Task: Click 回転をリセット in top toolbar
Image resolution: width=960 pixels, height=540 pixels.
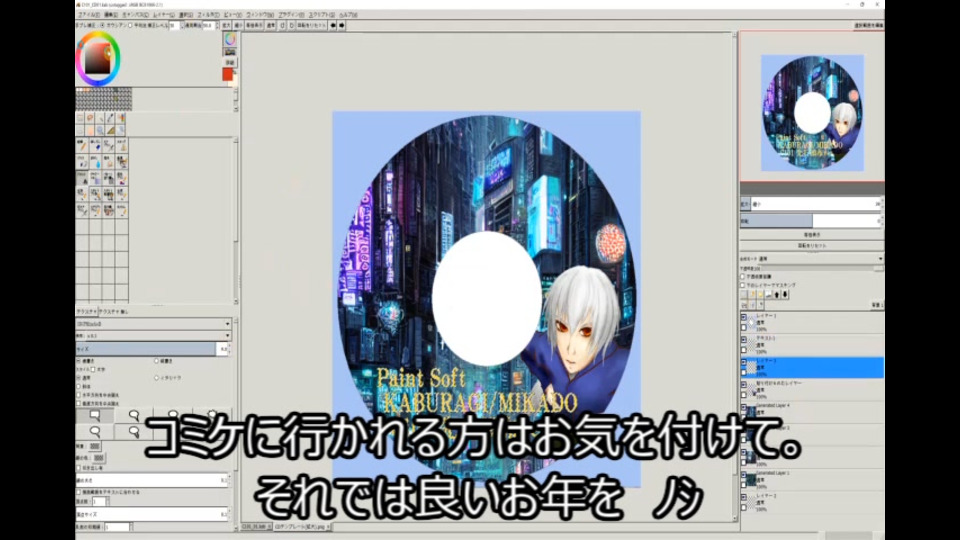Action: point(312,26)
